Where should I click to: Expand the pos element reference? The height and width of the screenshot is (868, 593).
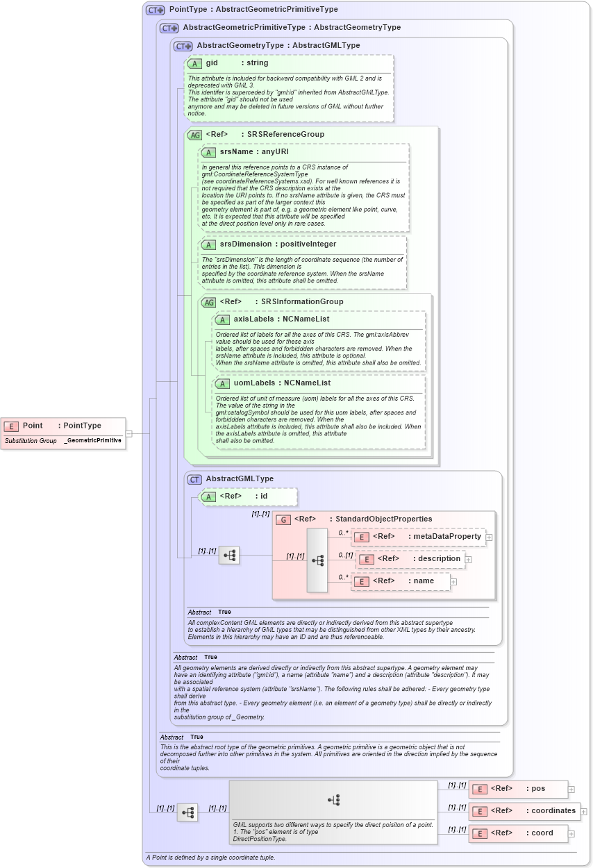tap(570, 789)
